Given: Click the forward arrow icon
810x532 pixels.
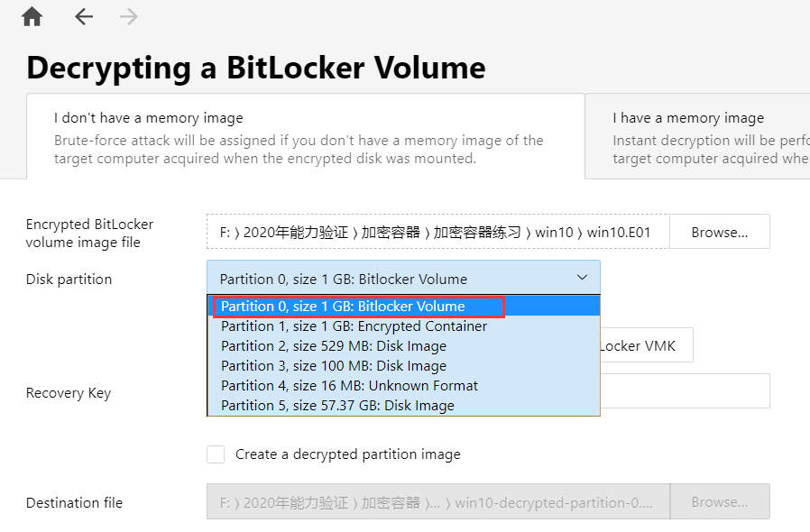Looking at the screenshot, I should click(129, 17).
